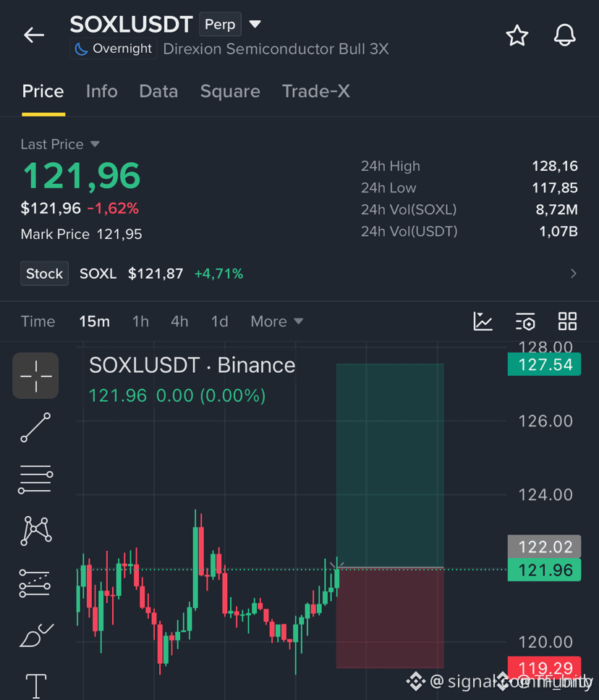This screenshot has height=700, width=599.
Task: Select the long position projection tool
Action: point(35,583)
